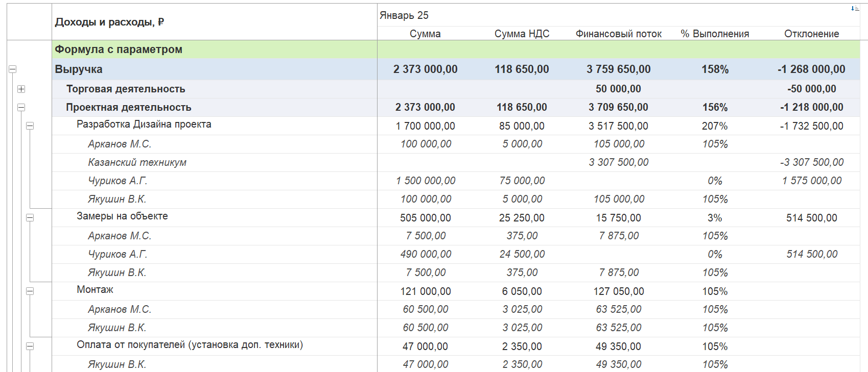Click the non-italic 2 350,00 НДС cell

click(522, 346)
